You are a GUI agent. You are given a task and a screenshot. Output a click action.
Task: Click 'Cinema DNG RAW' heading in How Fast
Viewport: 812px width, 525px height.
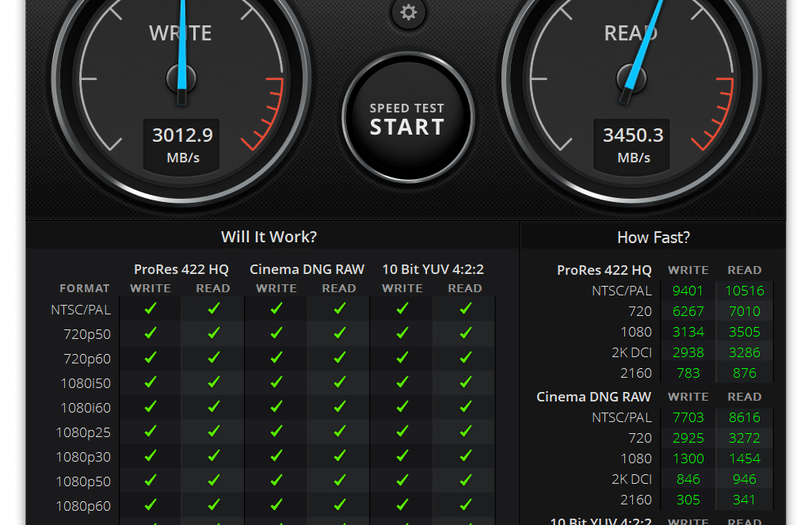point(594,397)
